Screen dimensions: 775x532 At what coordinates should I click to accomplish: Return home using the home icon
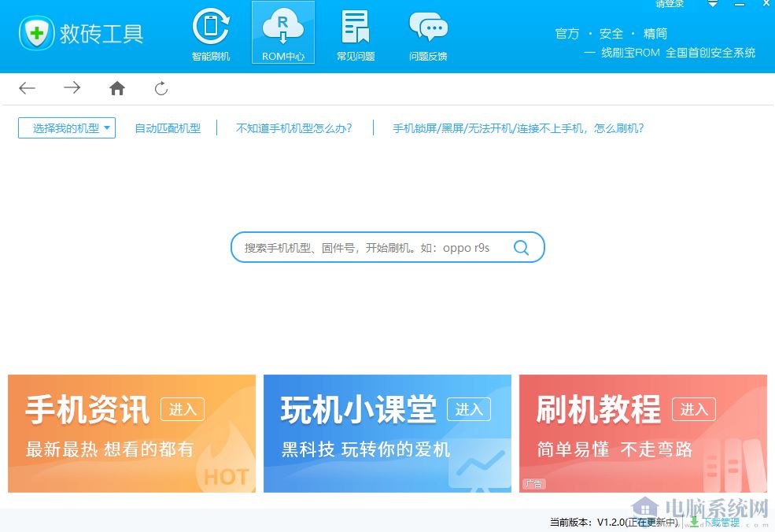tap(116, 88)
